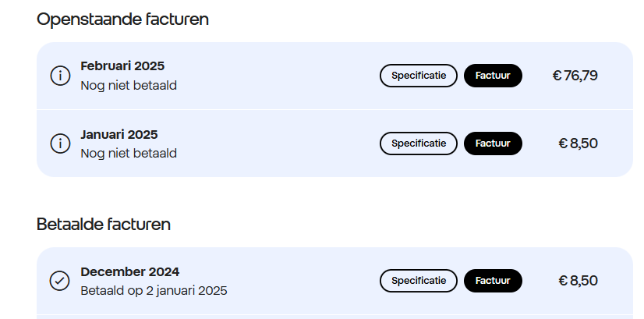Image resolution: width=644 pixels, height=319 pixels.
Task: Click the Februari 2025 invoice title
Action: pyautogui.click(x=122, y=66)
